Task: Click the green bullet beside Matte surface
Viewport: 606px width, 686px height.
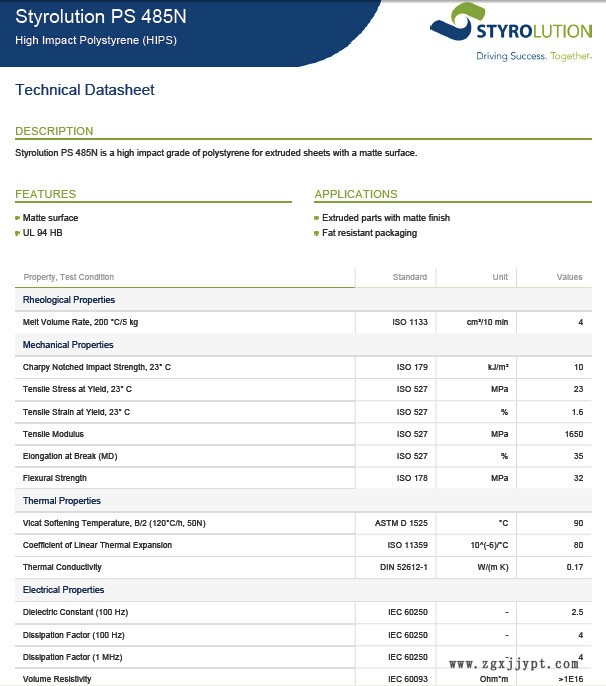Action: [18, 218]
